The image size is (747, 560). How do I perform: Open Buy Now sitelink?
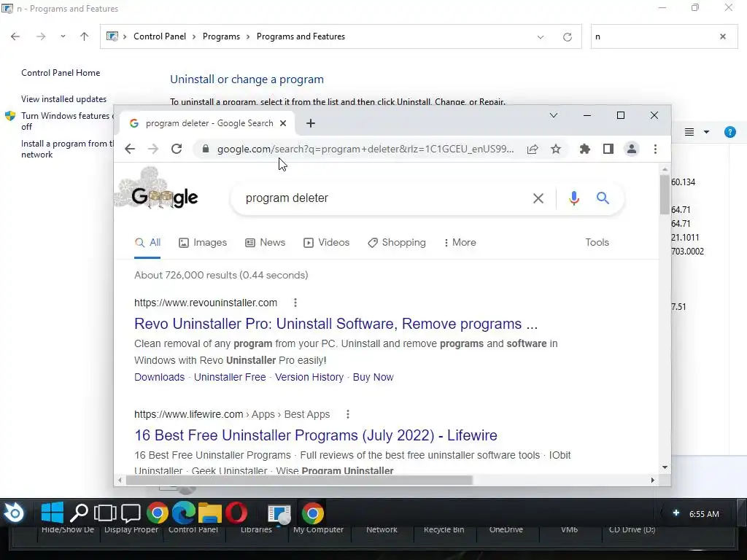pos(373,377)
